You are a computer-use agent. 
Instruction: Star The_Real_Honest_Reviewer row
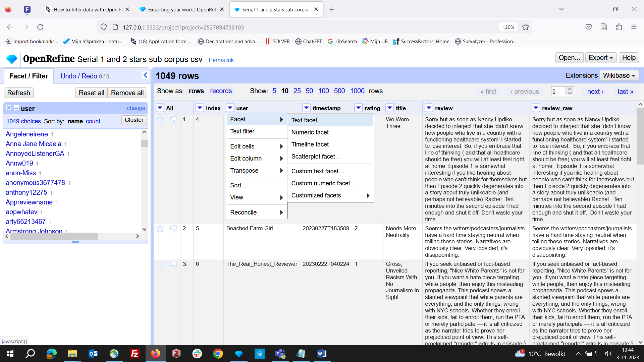[x=160, y=264]
